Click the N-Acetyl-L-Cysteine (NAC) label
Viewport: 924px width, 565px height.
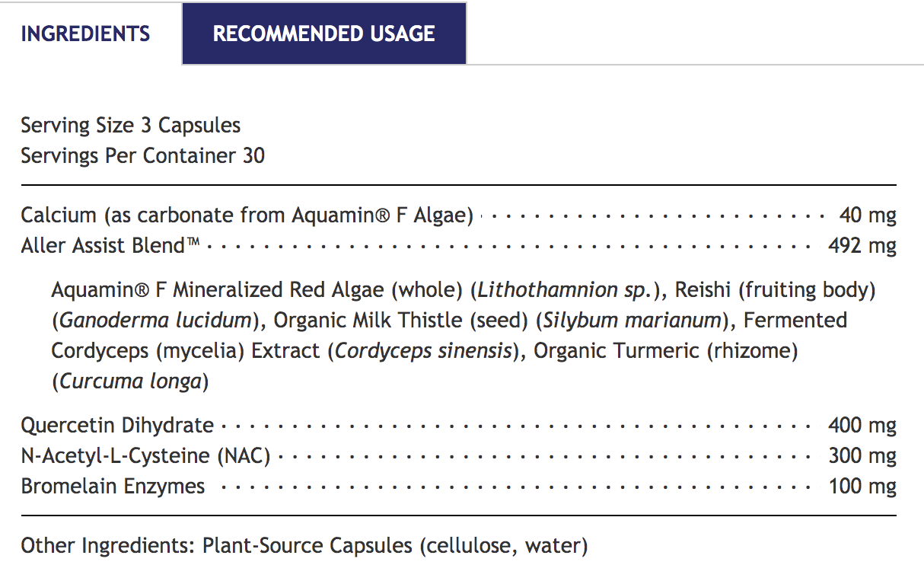pyautogui.click(x=145, y=456)
